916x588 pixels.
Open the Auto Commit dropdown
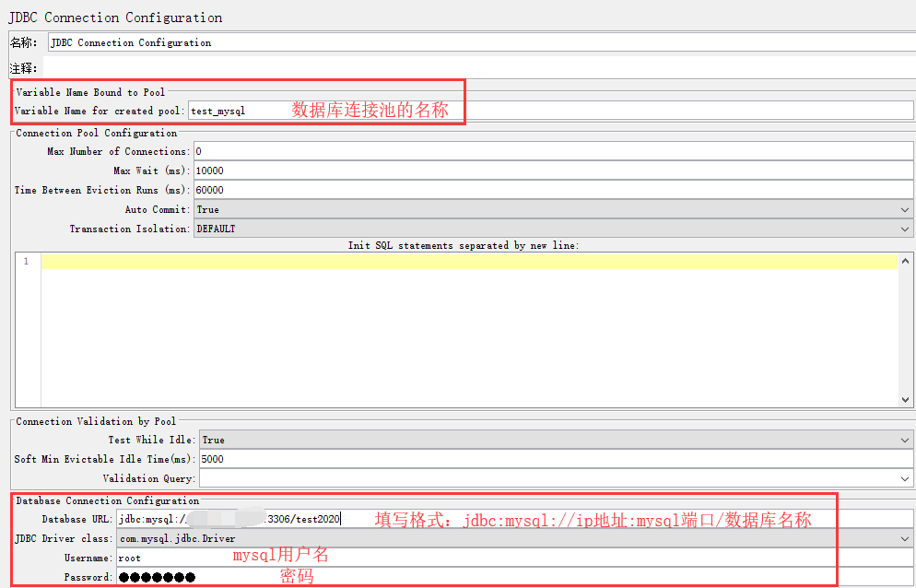553,209
